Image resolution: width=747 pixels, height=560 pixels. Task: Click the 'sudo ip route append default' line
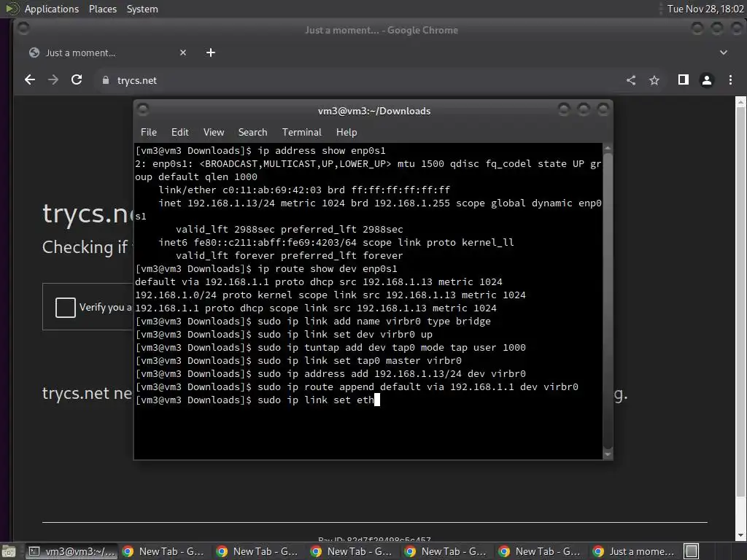[x=356, y=386]
